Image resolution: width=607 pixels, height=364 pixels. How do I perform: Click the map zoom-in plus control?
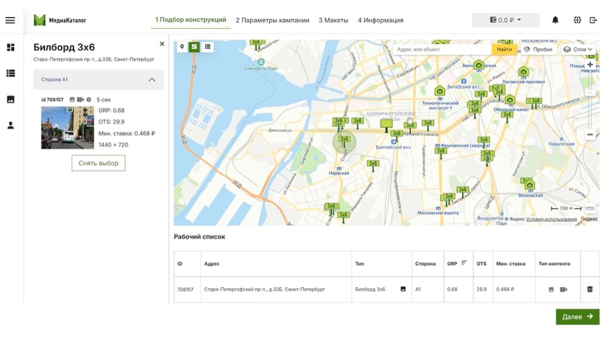pyautogui.click(x=590, y=64)
